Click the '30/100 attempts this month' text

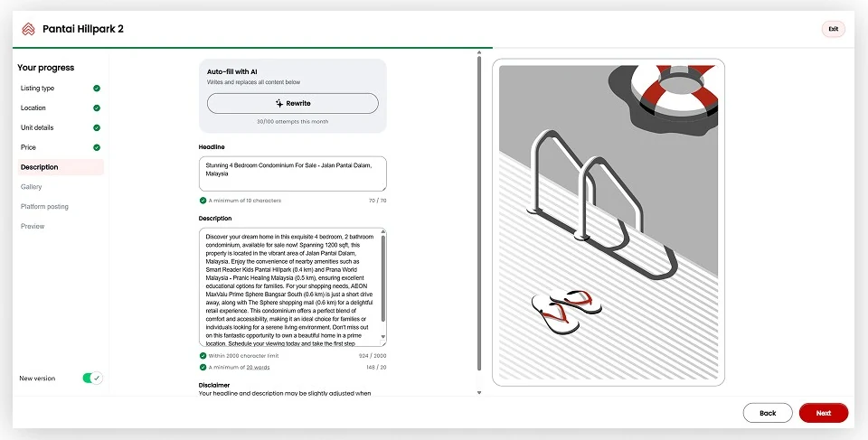(x=292, y=122)
